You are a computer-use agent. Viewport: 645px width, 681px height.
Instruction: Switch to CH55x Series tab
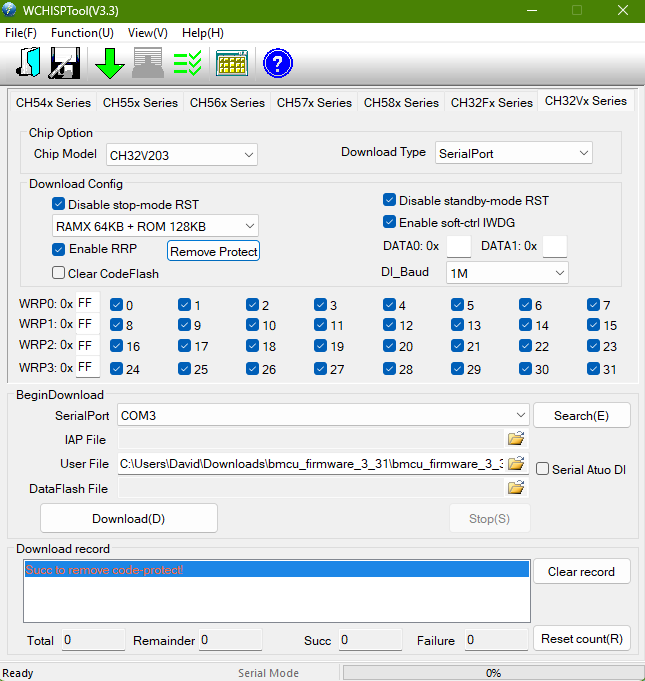pyautogui.click(x=140, y=102)
